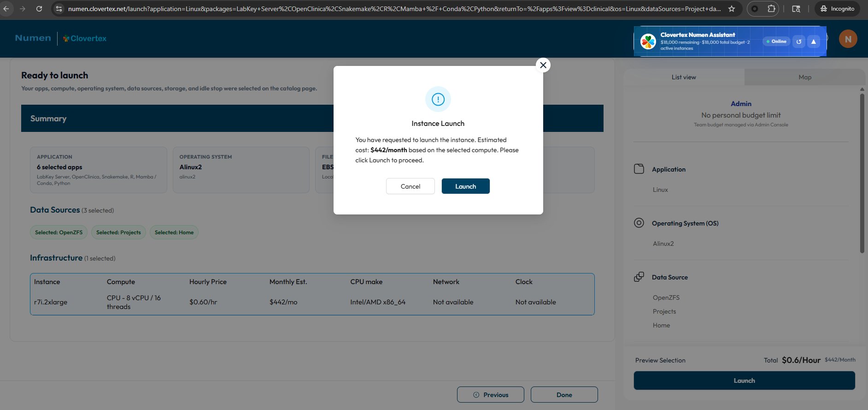Click the 6 selected apps application card
The width and height of the screenshot is (868, 410).
98,170
